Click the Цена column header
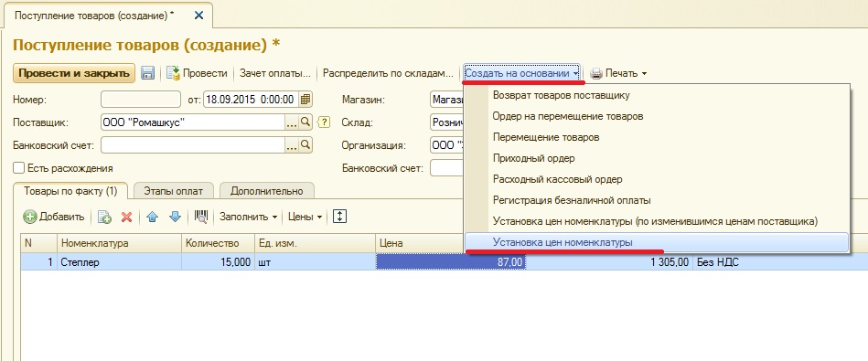 pyautogui.click(x=419, y=243)
